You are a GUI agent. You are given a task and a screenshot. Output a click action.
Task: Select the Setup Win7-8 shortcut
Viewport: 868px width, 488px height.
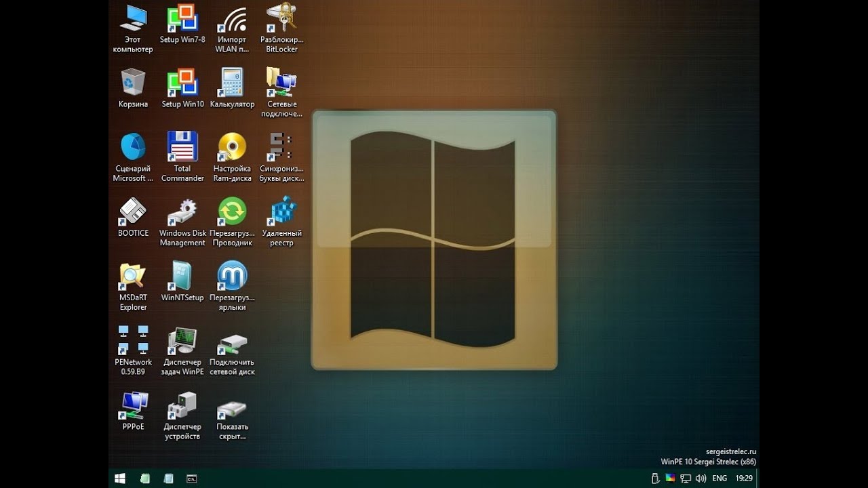click(x=182, y=24)
